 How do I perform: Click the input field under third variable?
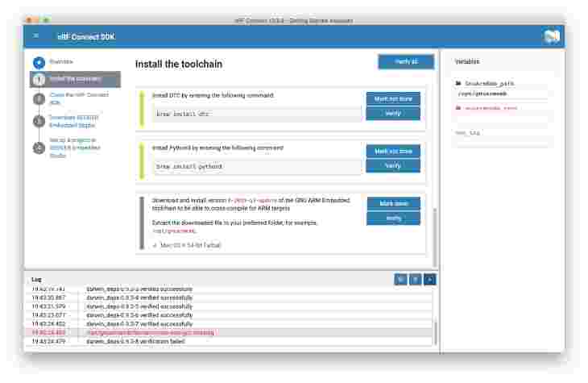tap(501, 143)
